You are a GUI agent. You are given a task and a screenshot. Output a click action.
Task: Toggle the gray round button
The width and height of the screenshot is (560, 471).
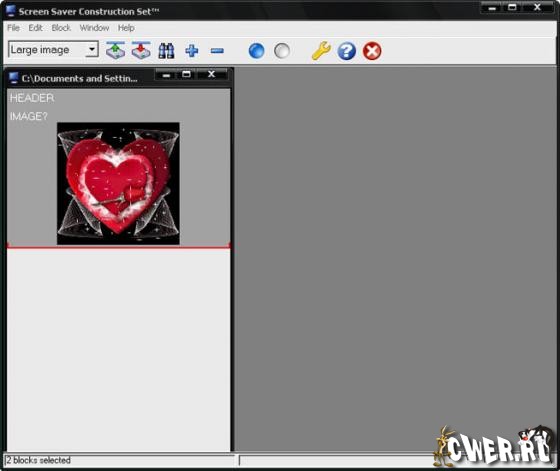pos(282,51)
